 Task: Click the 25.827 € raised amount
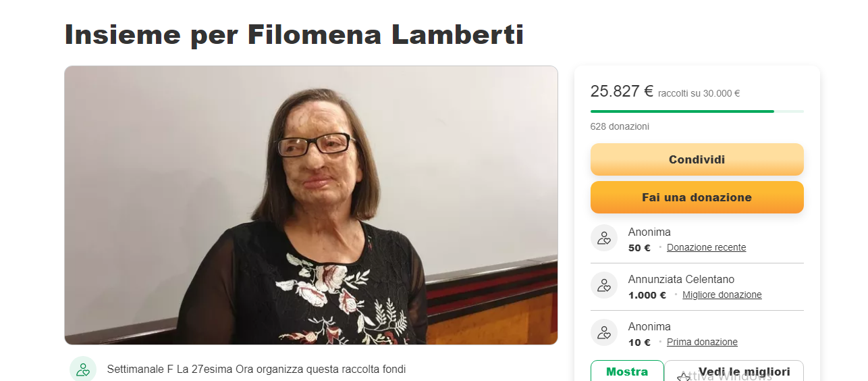pyautogui.click(x=622, y=91)
